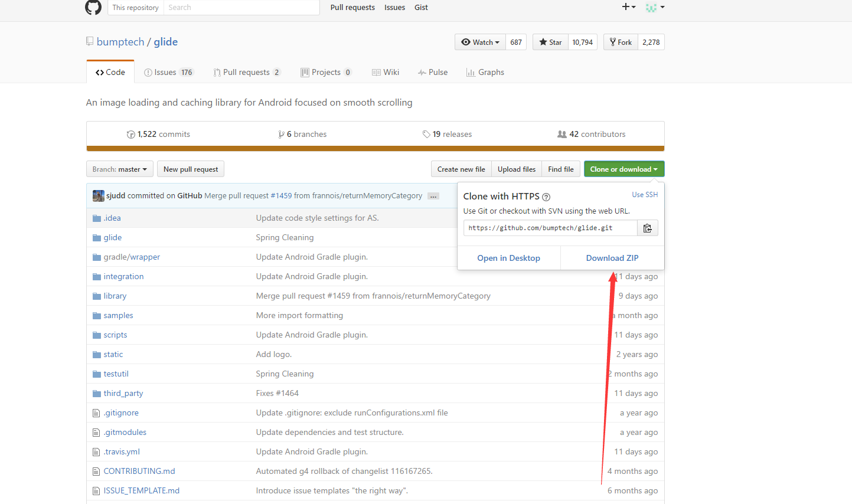View the 687 watchers count
The height and width of the screenshot is (504, 852).
coord(516,42)
